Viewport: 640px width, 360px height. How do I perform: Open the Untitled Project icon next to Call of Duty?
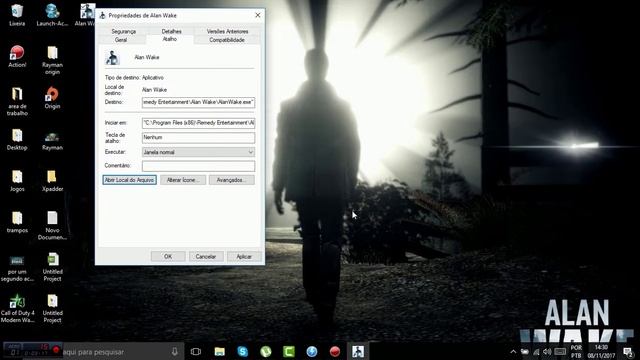click(52, 309)
